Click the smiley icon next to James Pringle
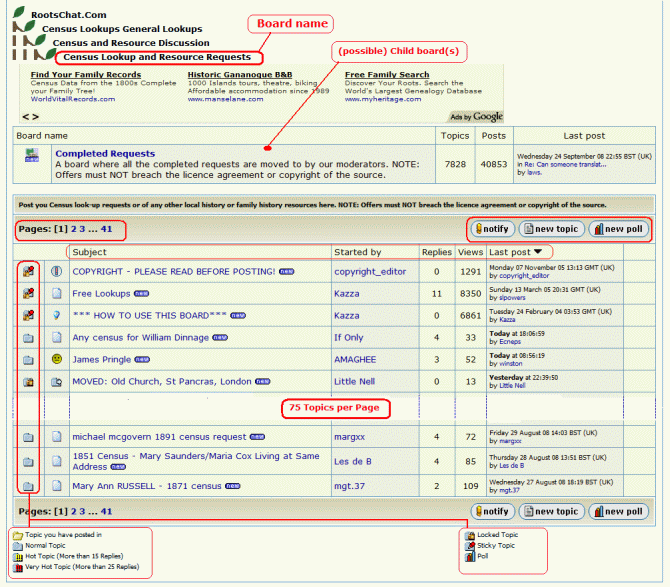This screenshot has width=670, height=587. (x=57, y=359)
